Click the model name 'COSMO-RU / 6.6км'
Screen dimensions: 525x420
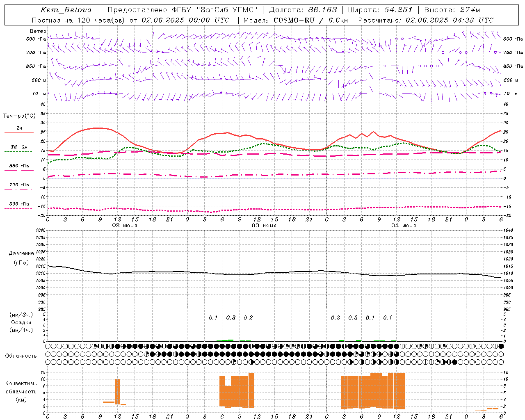pos(311,20)
